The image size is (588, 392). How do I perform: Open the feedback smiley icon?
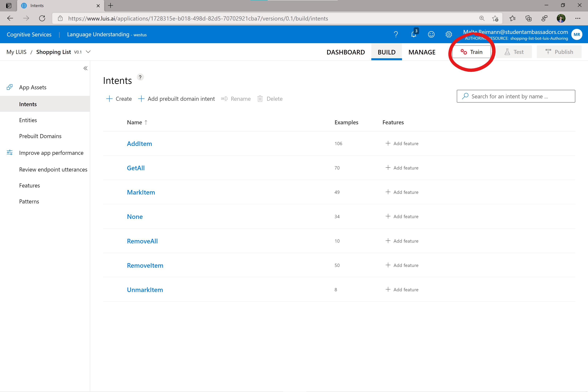pos(431,34)
